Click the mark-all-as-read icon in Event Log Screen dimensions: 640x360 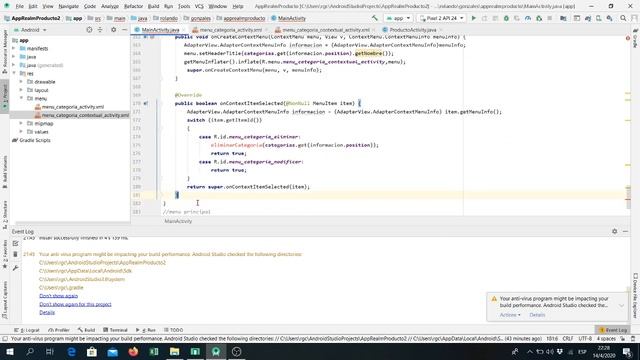point(16,243)
